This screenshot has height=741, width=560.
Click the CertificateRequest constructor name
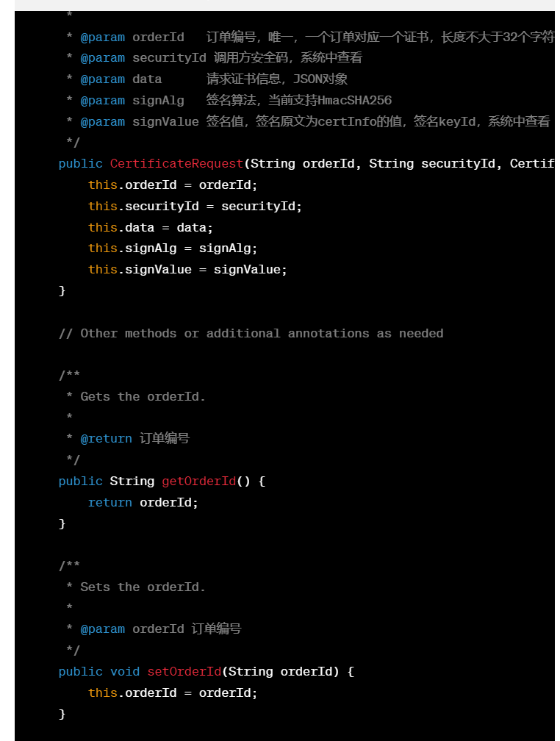coord(176,164)
